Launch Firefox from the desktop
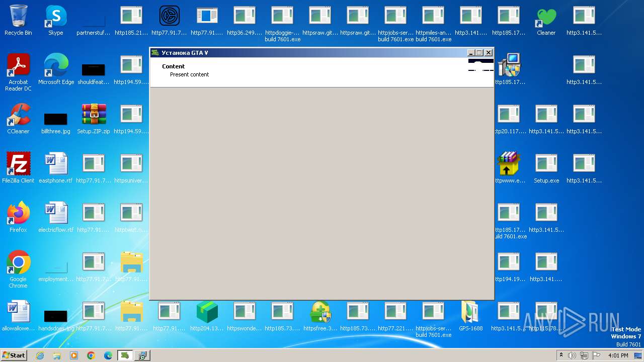Screen dimensions: 644x362 18,217
